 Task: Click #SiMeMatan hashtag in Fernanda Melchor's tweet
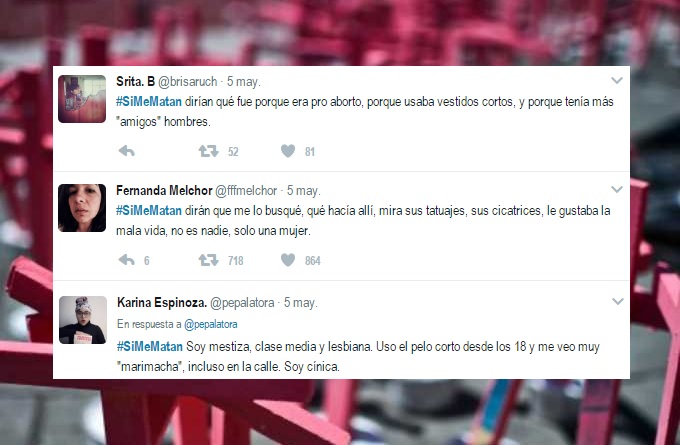click(x=149, y=210)
